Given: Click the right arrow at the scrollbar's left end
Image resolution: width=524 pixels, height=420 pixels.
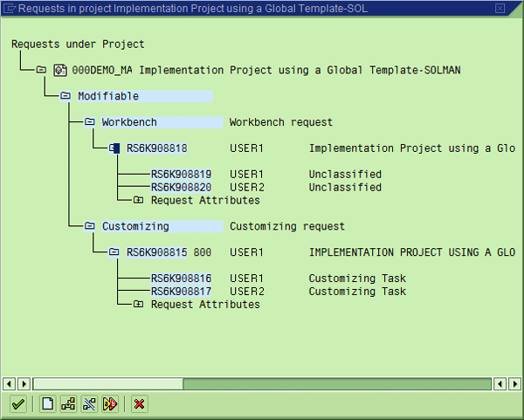Looking at the screenshot, I should pos(24,383).
